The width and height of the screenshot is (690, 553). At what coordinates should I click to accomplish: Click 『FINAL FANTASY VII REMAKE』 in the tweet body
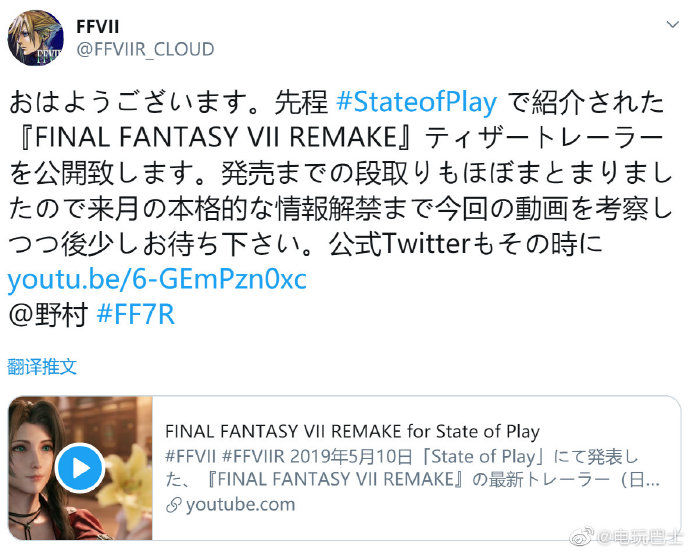tap(215, 137)
